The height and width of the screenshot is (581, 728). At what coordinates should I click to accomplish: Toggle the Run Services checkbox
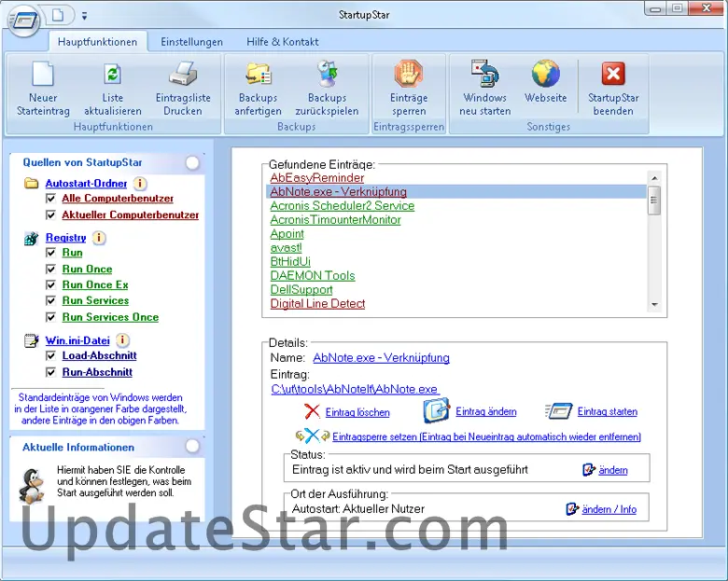click(x=50, y=300)
